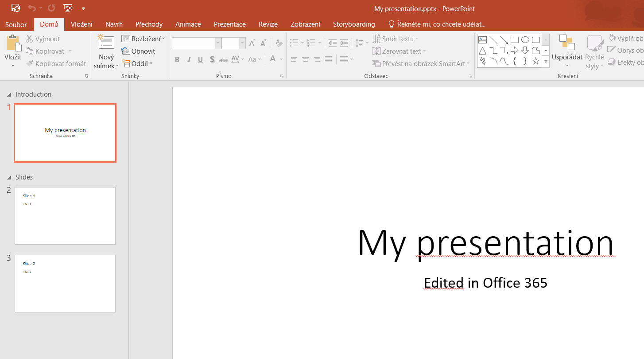Open the Rozložení dropdown
644x359 pixels.
click(144, 39)
